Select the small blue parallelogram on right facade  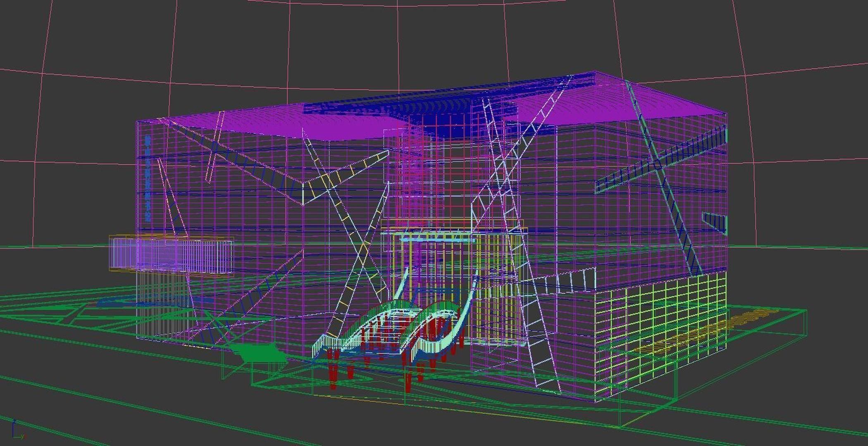[x=716, y=222]
